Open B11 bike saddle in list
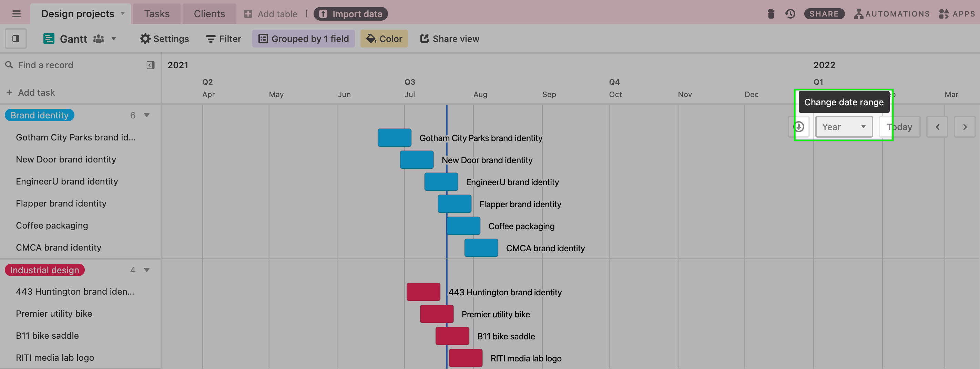 pos(48,336)
